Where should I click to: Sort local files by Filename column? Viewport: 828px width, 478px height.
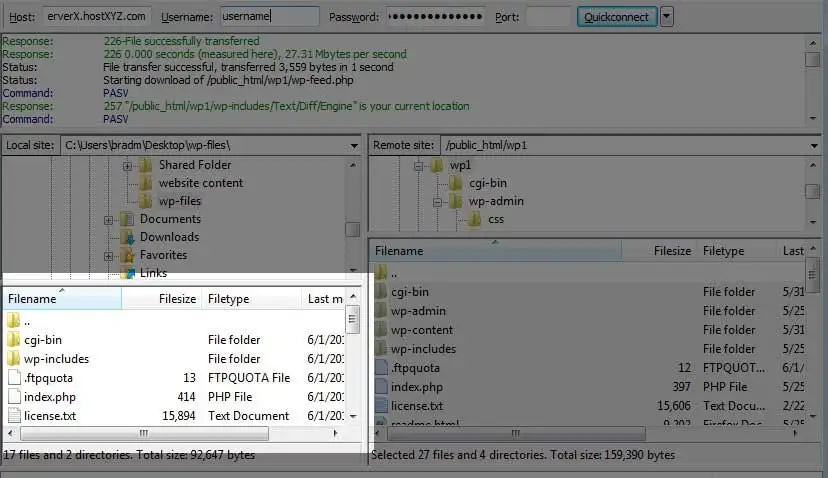[62, 299]
